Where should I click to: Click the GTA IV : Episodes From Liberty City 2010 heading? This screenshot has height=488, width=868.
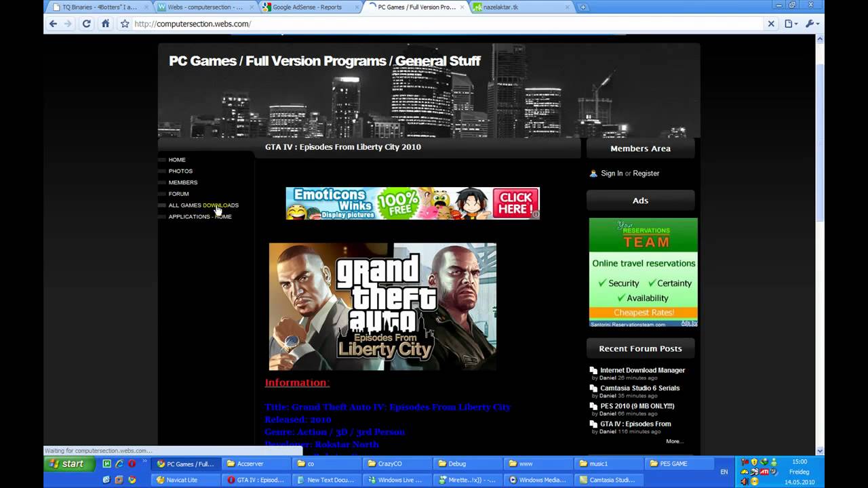click(x=343, y=147)
